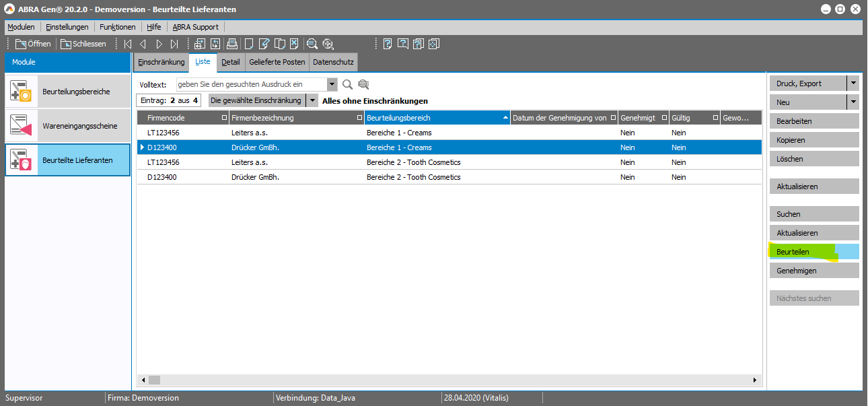Click the Genehmigen button
868x406 pixels.
tap(813, 271)
